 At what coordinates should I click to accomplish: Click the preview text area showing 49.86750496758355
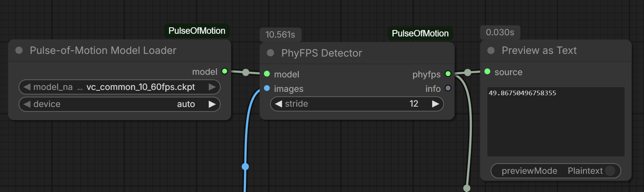point(556,122)
